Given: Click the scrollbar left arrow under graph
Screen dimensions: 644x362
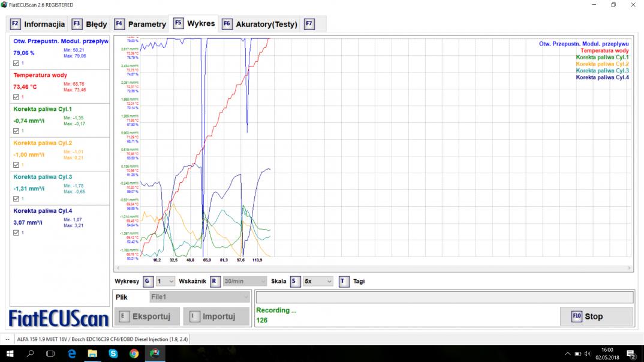Looking at the screenshot, I should pos(118,268).
